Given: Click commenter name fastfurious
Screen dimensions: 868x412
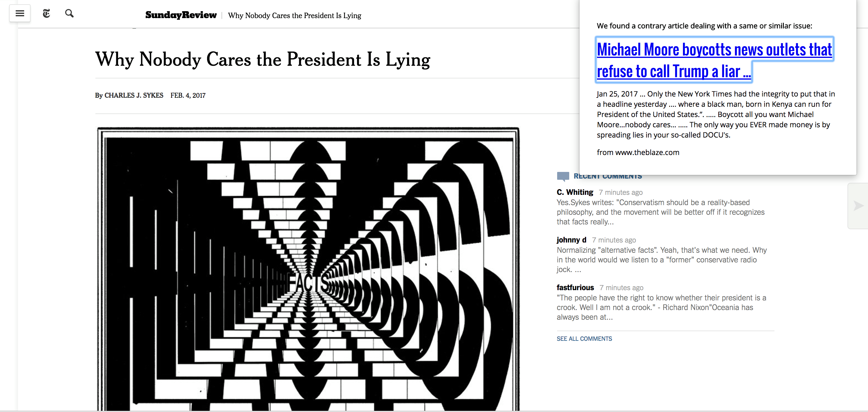Looking at the screenshot, I should click(x=575, y=287).
